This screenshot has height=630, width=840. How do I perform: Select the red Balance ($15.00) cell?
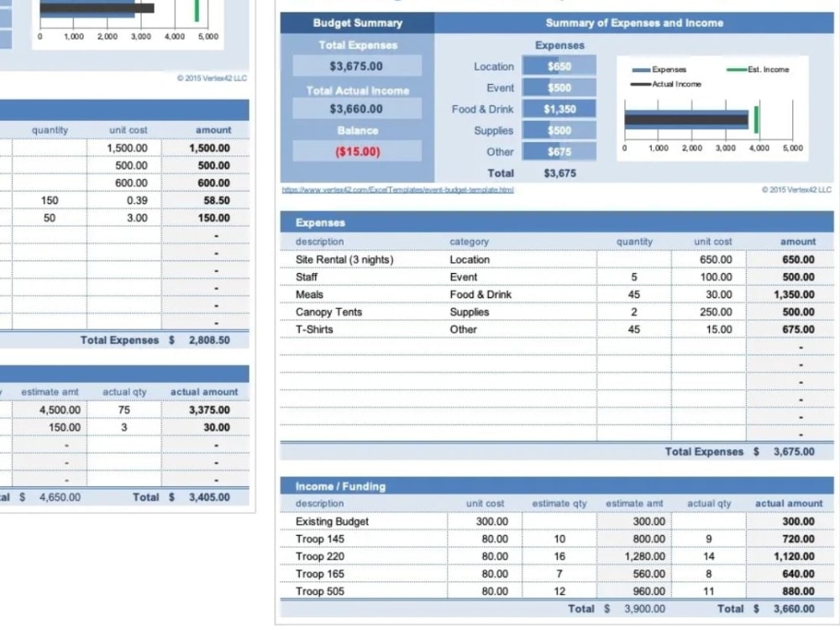coord(356,151)
